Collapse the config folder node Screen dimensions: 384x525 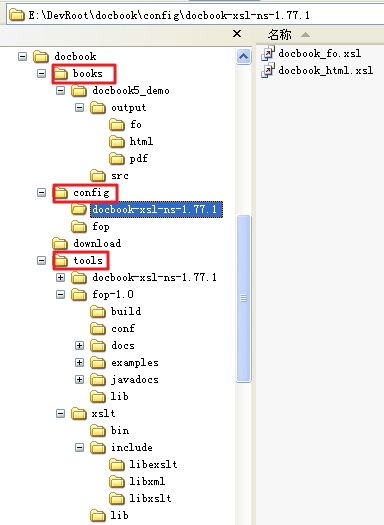tap(42, 193)
